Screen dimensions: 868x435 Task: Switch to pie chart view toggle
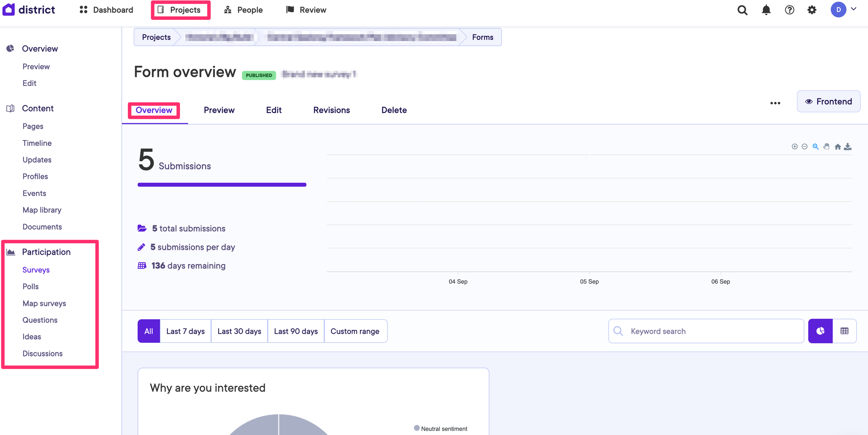pos(820,331)
